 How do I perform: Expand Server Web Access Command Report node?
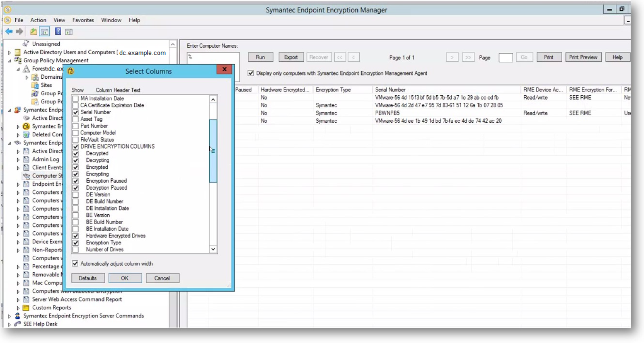pos(18,300)
